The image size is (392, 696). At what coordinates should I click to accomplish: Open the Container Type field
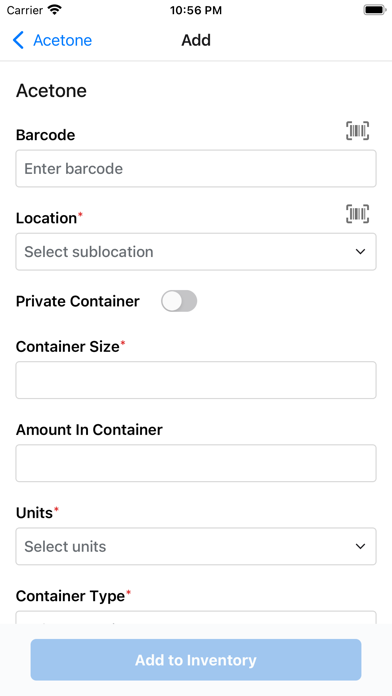click(x=196, y=617)
